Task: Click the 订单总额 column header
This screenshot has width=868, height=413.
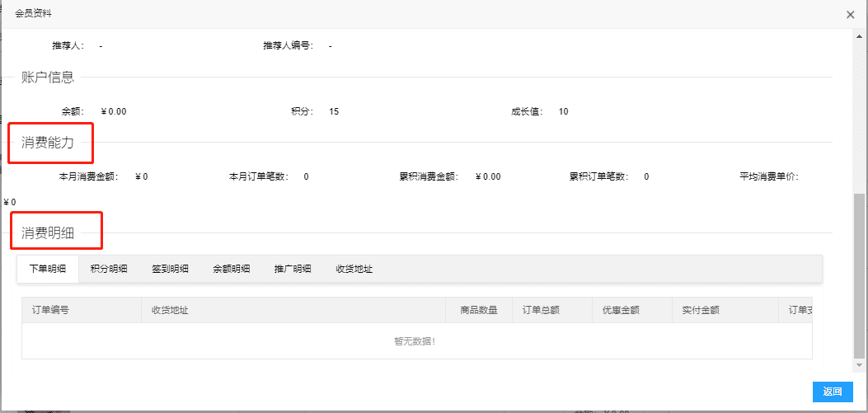Action: pos(542,311)
